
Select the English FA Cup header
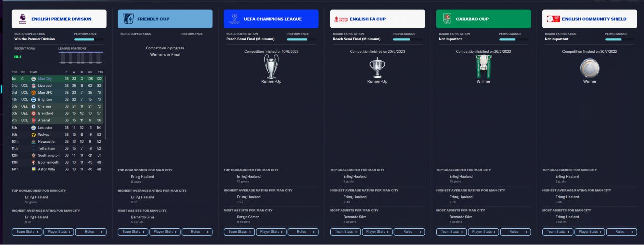click(x=377, y=19)
